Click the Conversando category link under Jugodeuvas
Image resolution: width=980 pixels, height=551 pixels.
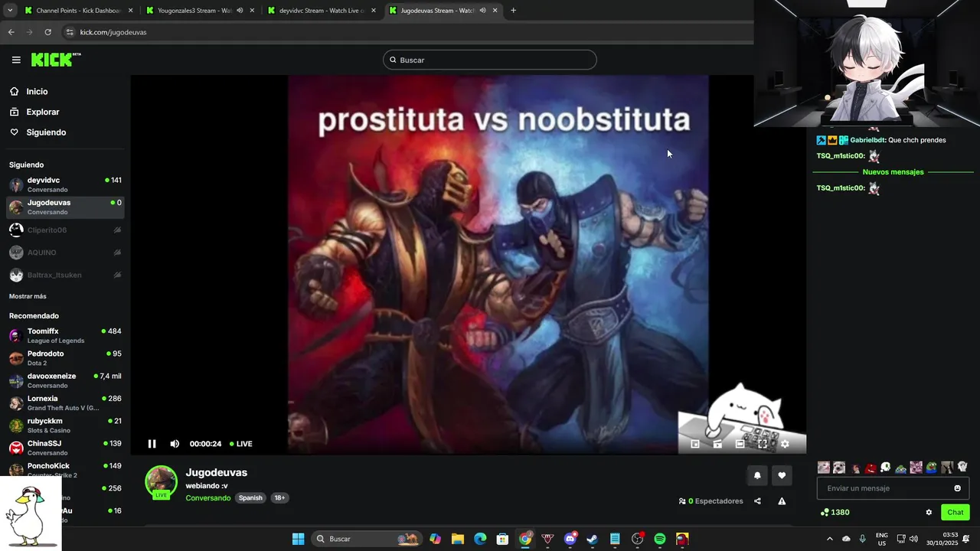click(x=207, y=498)
